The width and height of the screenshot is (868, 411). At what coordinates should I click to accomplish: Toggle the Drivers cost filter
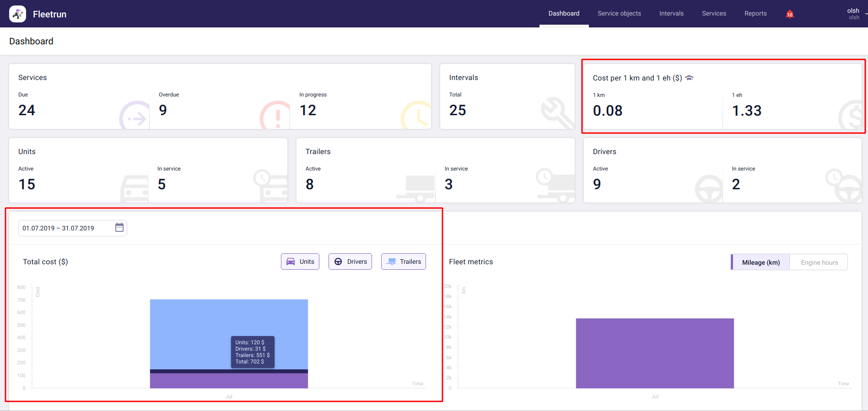(x=350, y=262)
